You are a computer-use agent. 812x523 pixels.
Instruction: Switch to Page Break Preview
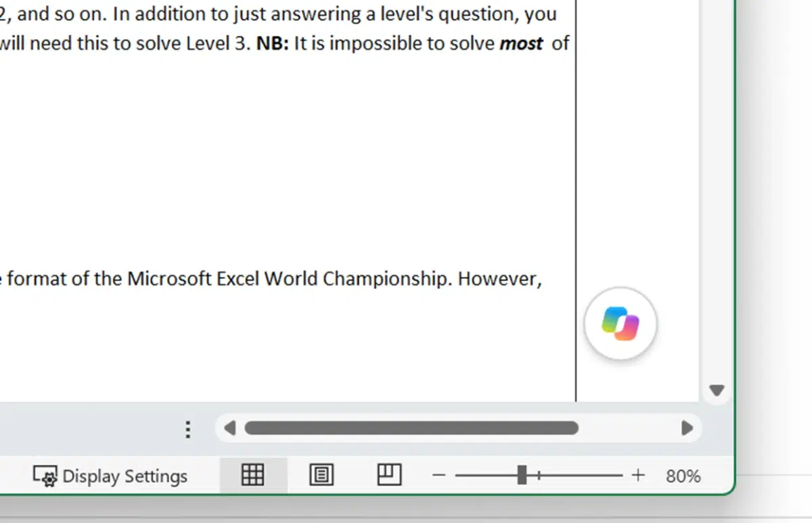pyautogui.click(x=389, y=475)
